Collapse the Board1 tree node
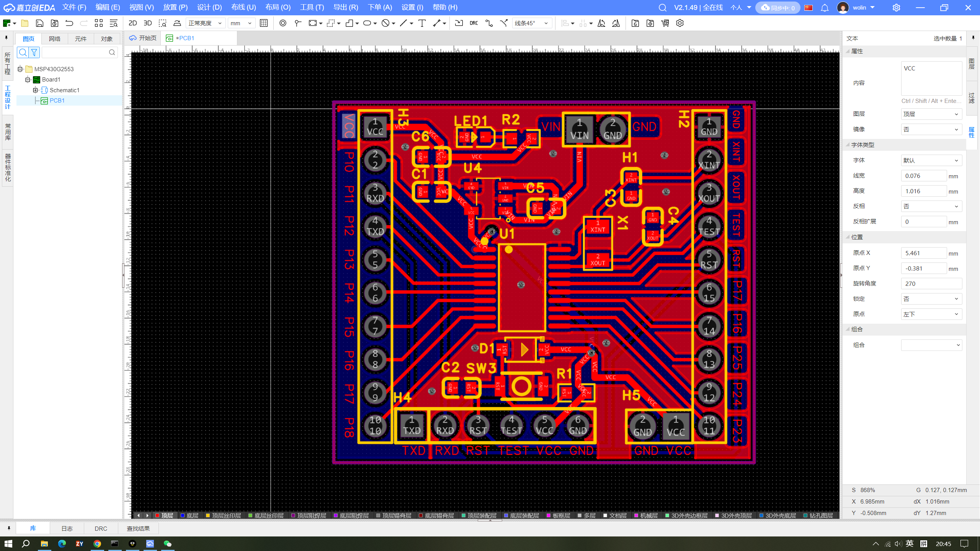The width and height of the screenshot is (980, 551). tap(28, 80)
